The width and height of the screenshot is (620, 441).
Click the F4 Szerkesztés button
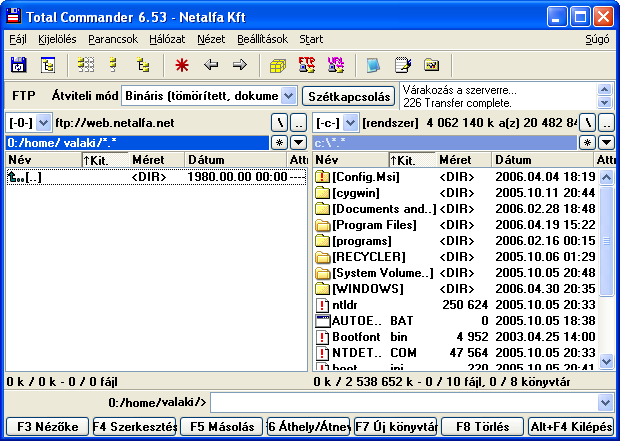click(x=134, y=427)
